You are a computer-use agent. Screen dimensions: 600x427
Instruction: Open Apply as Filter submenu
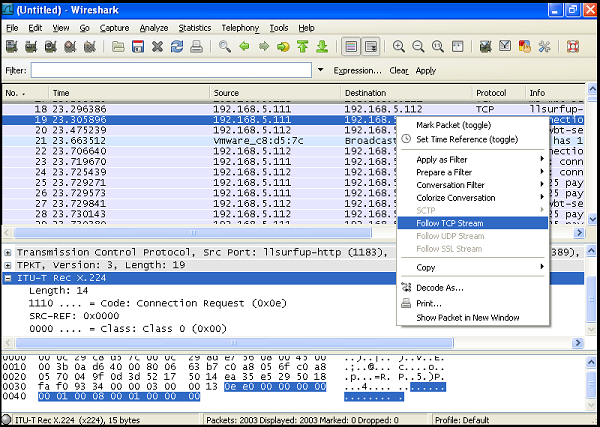[x=473, y=160]
